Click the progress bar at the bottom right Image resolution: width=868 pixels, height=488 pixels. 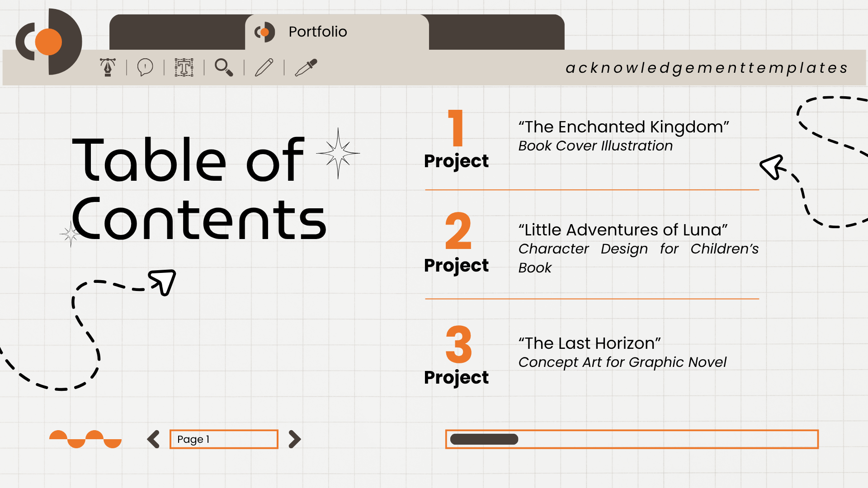point(632,439)
